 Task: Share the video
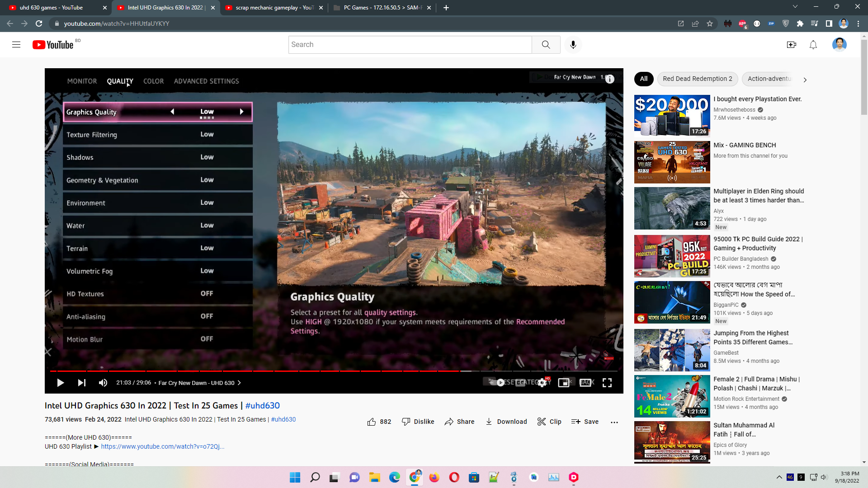(x=459, y=422)
